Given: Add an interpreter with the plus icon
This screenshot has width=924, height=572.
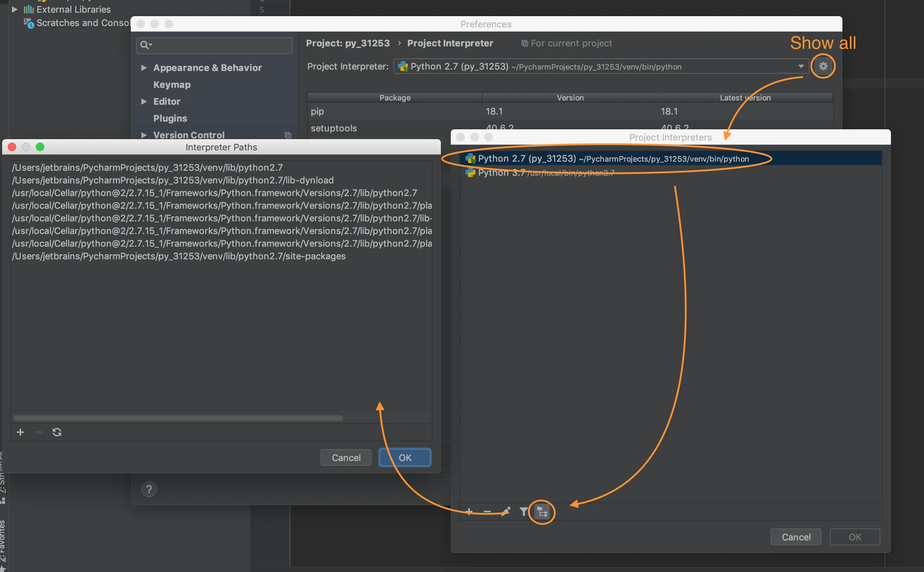Looking at the screenshot, I should click(469, 512).
